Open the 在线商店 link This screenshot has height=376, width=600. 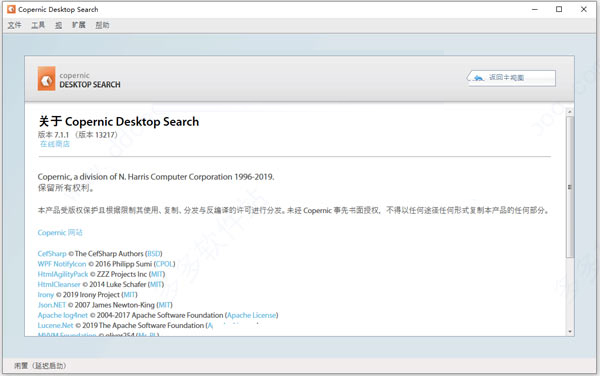coord(55,144)
